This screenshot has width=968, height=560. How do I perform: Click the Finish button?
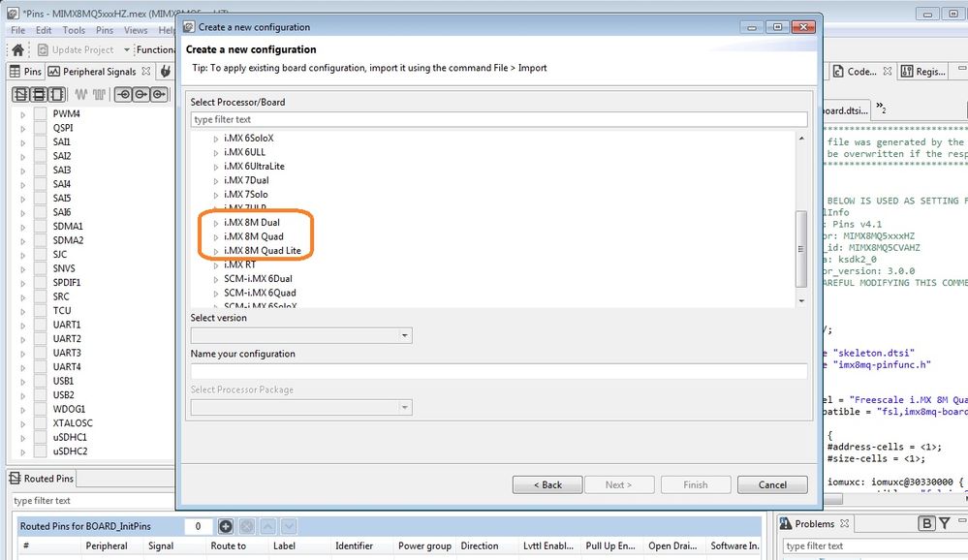[696, 484]
